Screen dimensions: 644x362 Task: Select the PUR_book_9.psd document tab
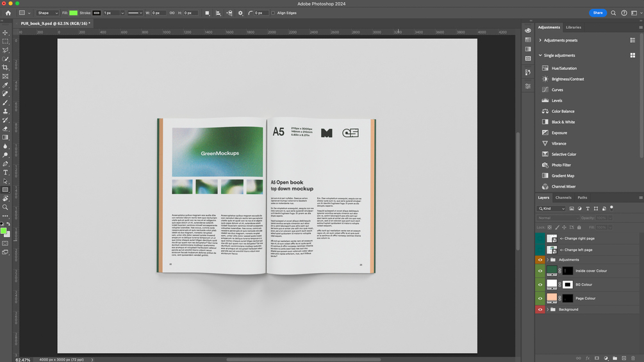point(55,24)
